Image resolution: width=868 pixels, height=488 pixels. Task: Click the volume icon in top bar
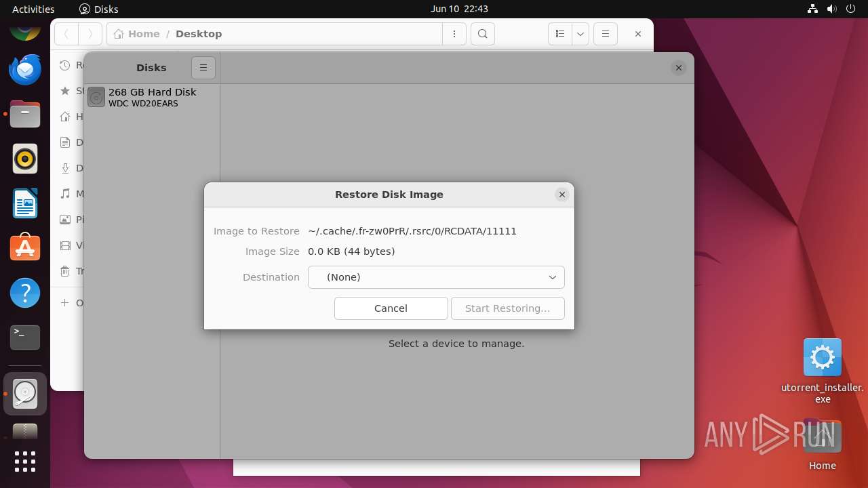click(832, 9)
